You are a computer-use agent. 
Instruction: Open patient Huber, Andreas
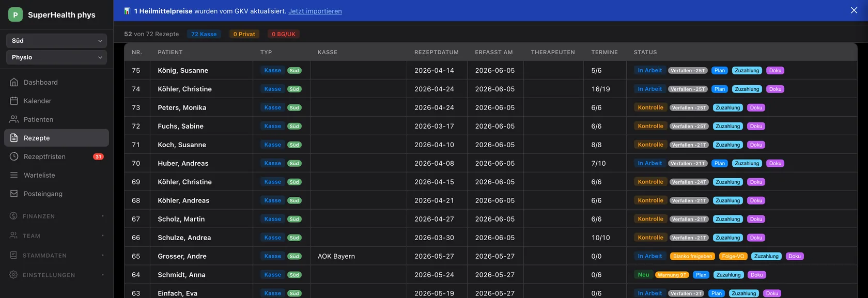[183, 163]
